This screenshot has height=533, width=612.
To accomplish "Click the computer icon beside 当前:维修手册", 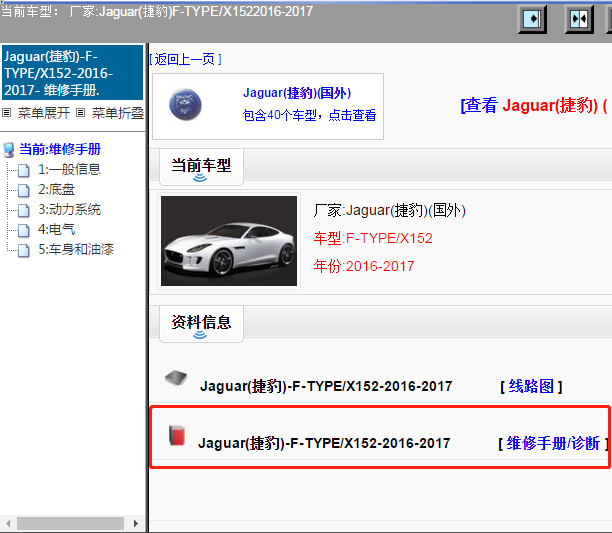I will click(x=9, y=150).
